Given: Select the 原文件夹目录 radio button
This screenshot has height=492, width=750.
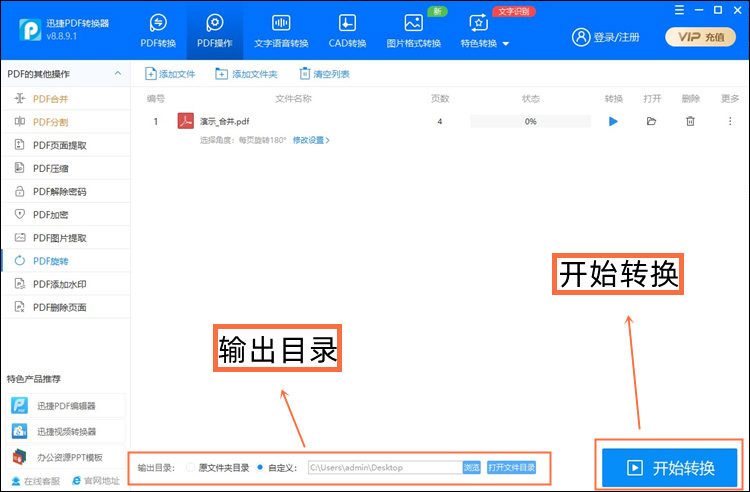Looking at the screenshot, I should point(190,467).
